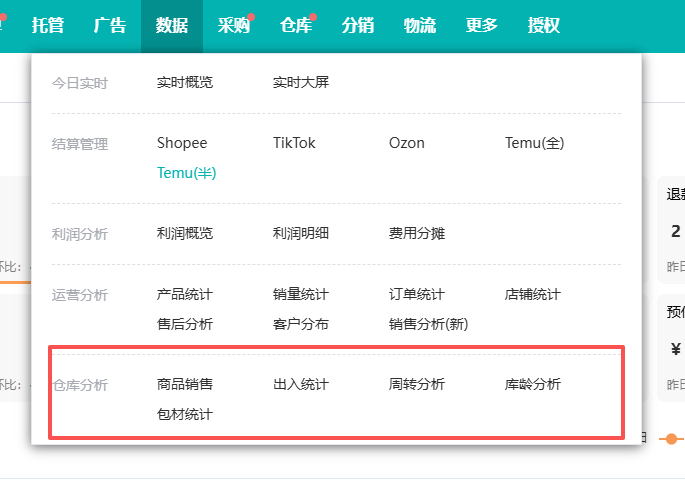Open the 数据 top navigation menu

(x=171, y=25)
